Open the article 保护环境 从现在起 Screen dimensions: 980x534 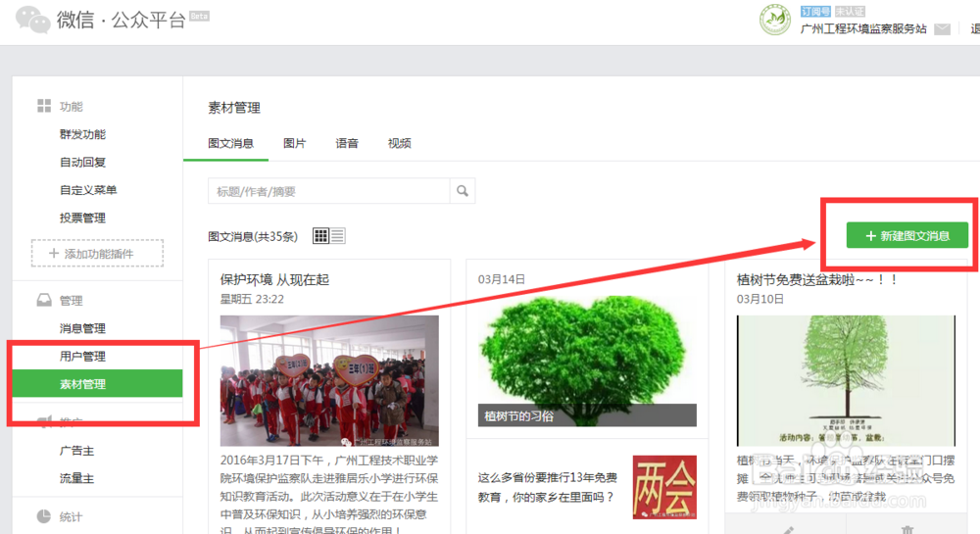pyautogui.click(x=274, y=279)
